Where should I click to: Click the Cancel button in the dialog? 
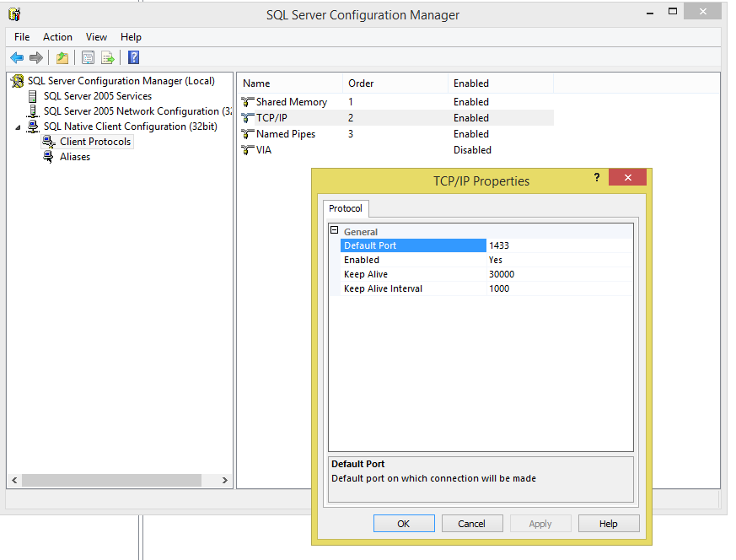(x=472, y=524)
